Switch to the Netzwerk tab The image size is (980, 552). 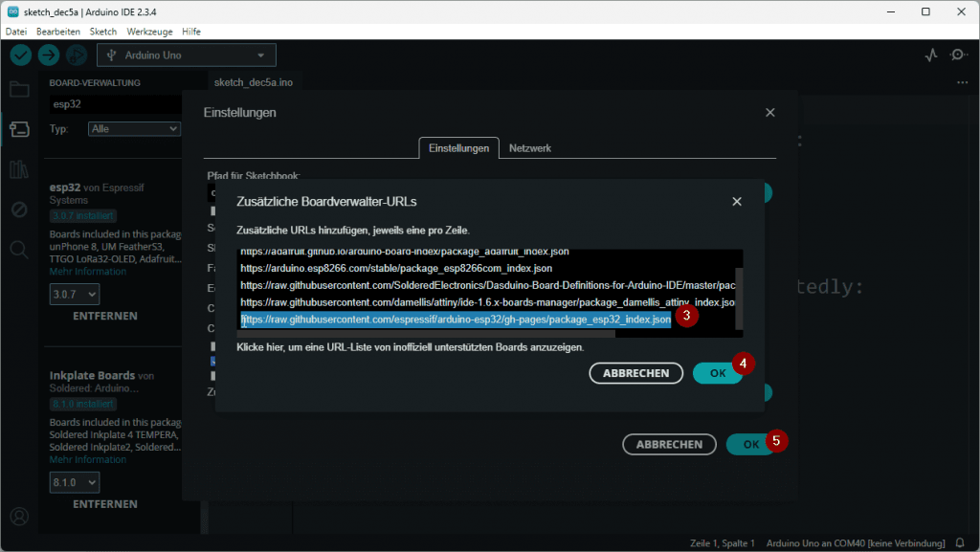click(x=529, y=148)
